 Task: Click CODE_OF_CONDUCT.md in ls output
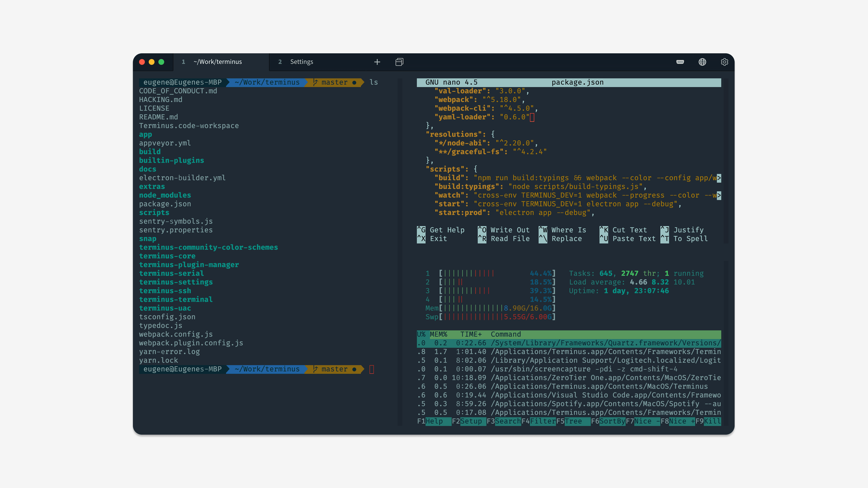coord(178,91)
